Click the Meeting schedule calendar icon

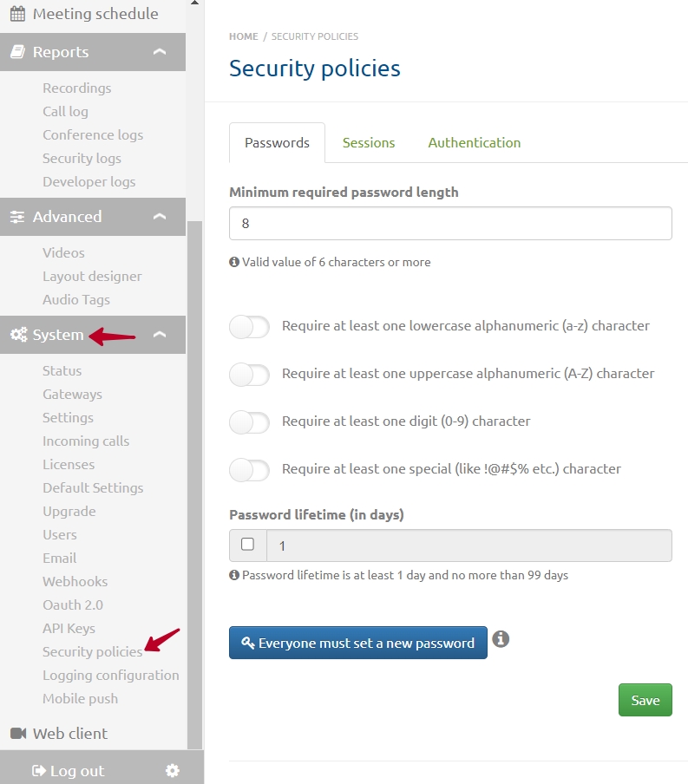pyautogui.click(x=17, y=14)
